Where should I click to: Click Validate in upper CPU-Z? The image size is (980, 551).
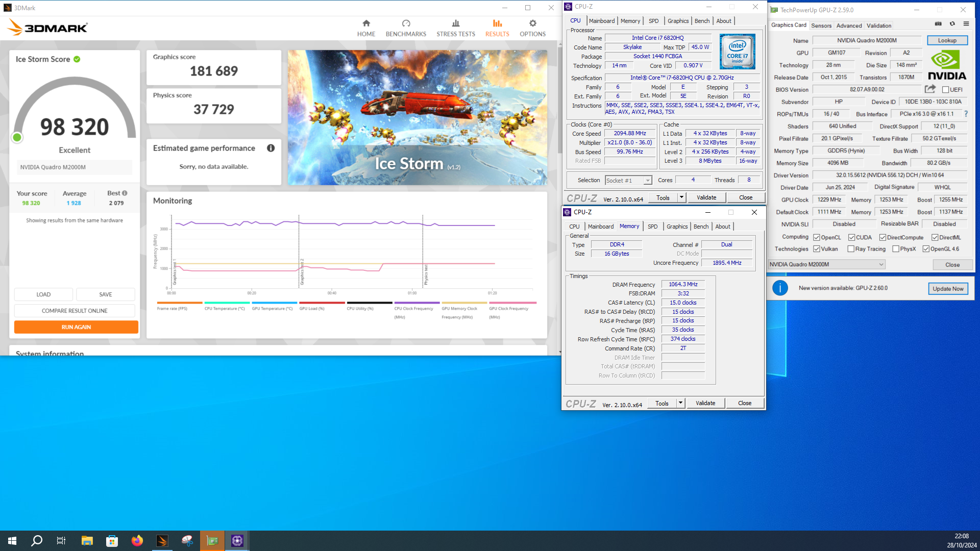click(x=706, y=197)
